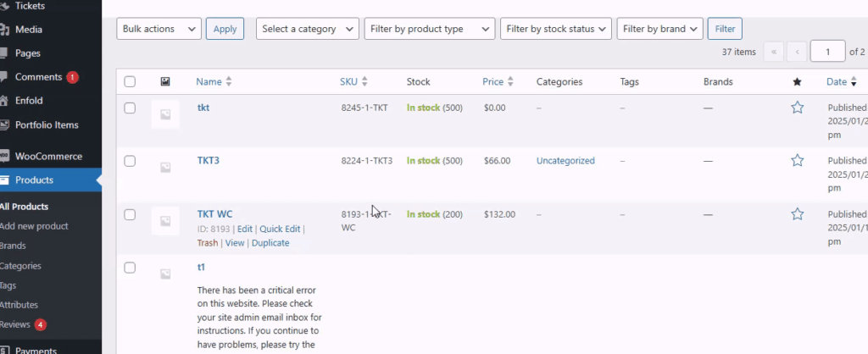Click the featured star column header
This screenshot has width=868, height=354.
click(797, 82)
